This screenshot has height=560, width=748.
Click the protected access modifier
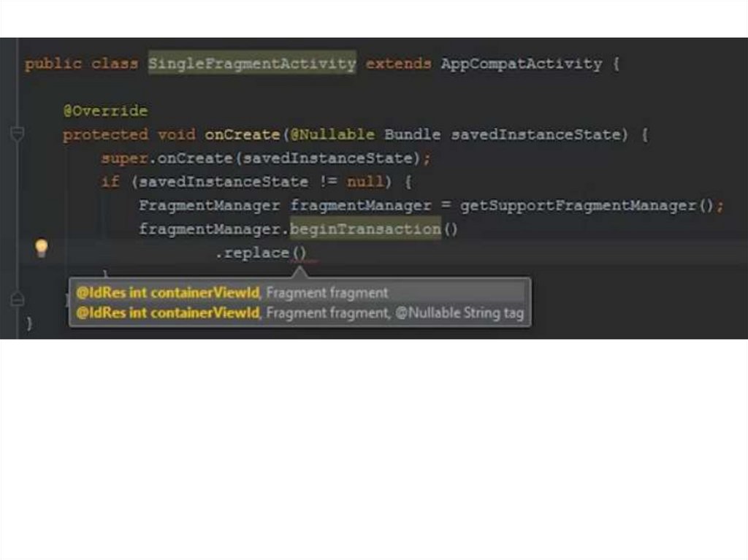105,134
